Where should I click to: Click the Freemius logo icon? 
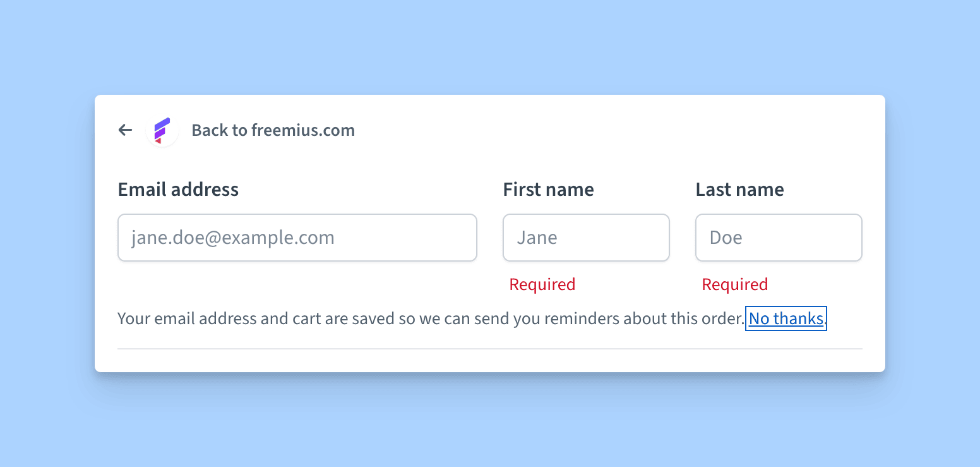click(162, 130)
